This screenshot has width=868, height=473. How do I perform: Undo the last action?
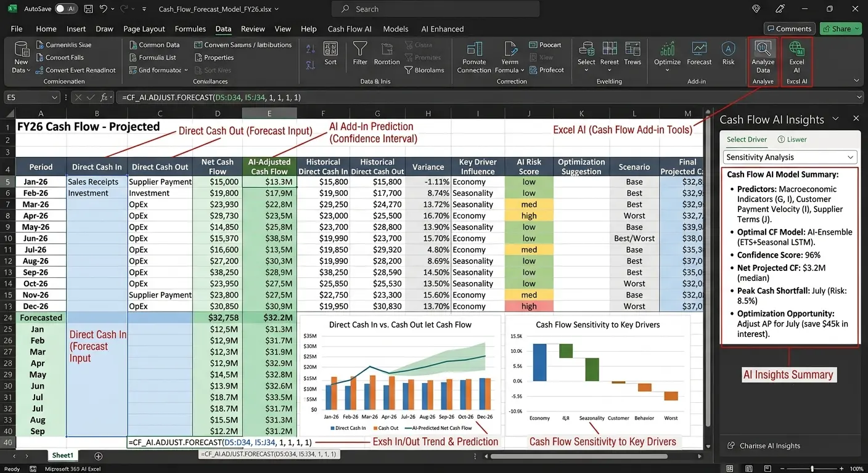(103, 9)
